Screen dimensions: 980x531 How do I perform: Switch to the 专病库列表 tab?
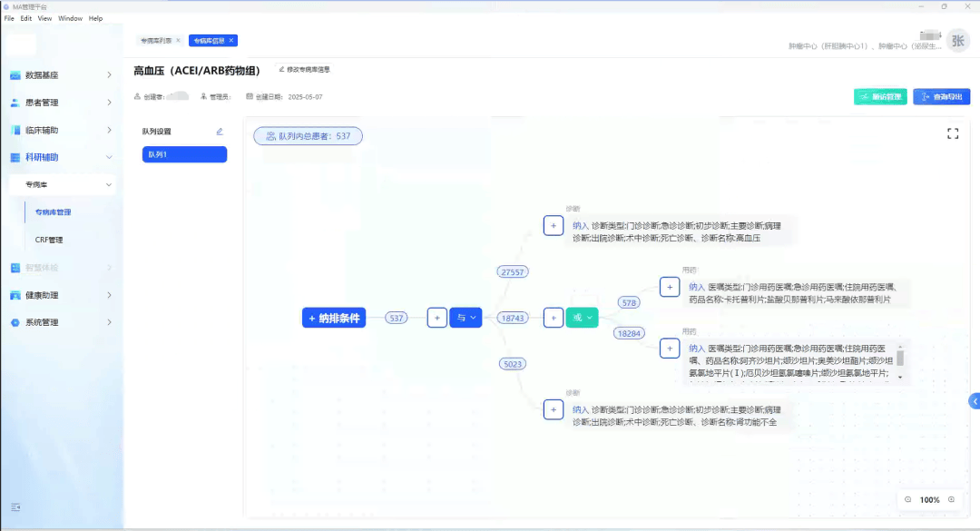coord(154,41)
